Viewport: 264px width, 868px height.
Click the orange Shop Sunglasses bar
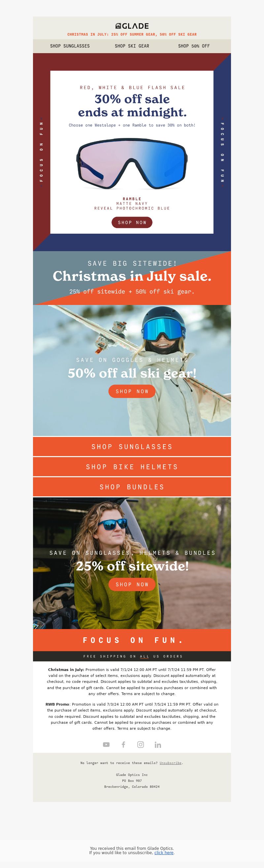point(132,447)
